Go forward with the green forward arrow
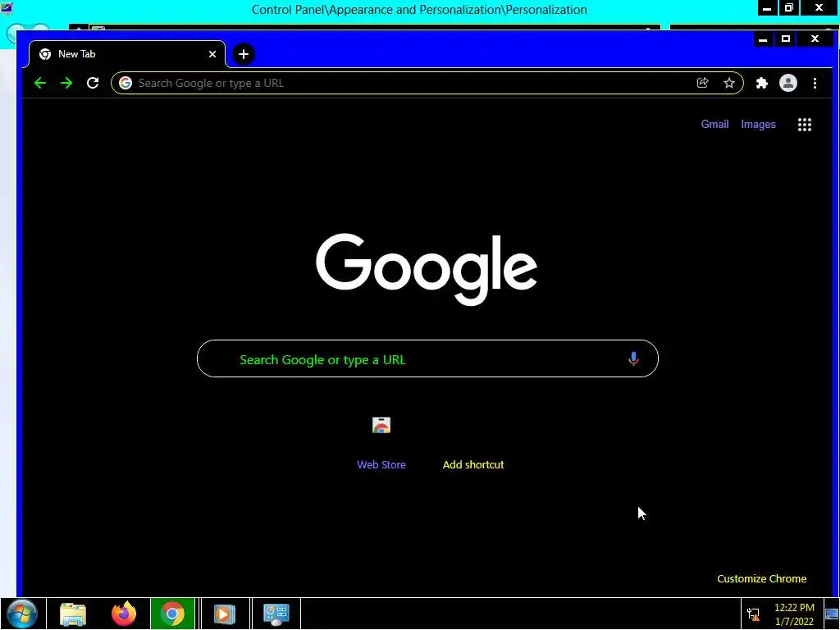This screenshot has height=630, width=840. [x=66, y=83]
